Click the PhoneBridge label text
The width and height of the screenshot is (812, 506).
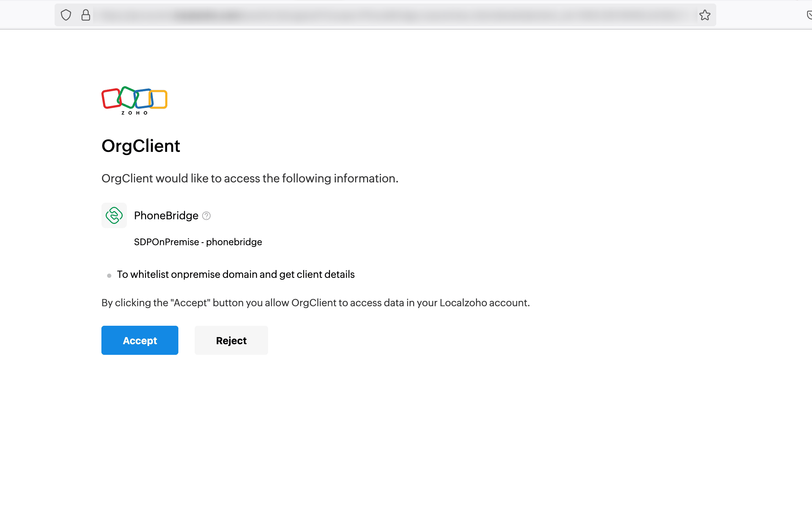click(x=166, y=215)
